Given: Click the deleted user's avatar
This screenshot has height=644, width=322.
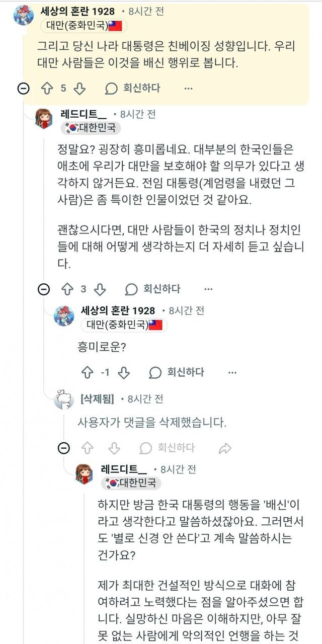Looking at the screenshot, I should pos(64,399).
